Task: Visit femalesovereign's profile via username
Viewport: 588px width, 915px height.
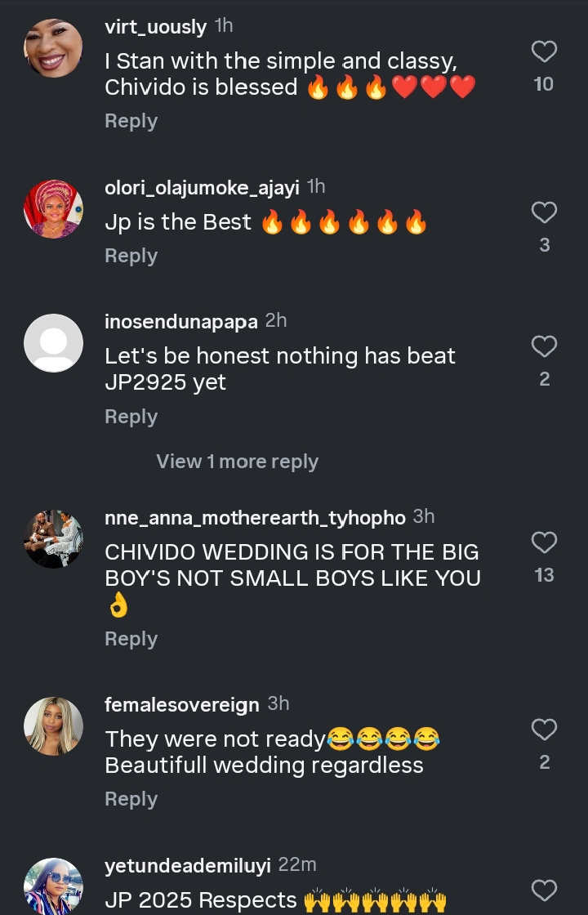Action: point(182,704)
